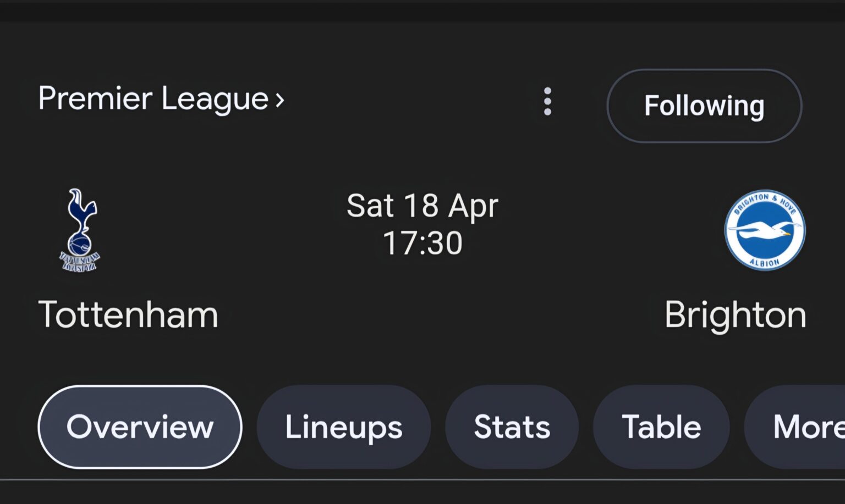The image size is (845, 504).
Task: Click the Premier League navigation chevron
Action: coord(279,99)
